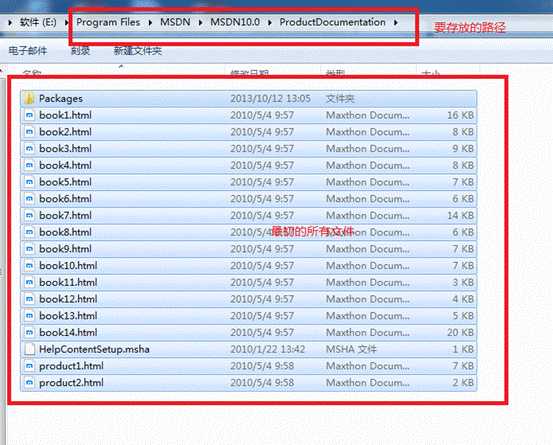This screenshot has height=445, width=553.
Task: Click date 2013/10/12 13:05 in Packages row
Action: tap(271, 99)
